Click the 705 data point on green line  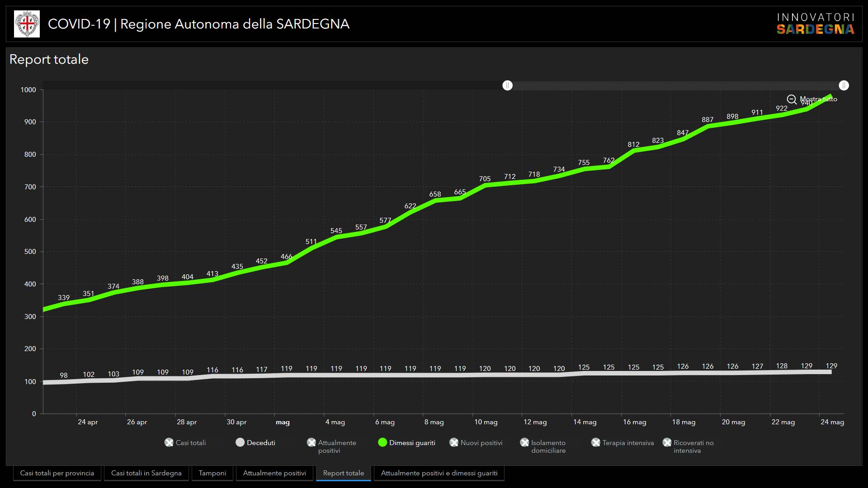click(x=485, y=185)
